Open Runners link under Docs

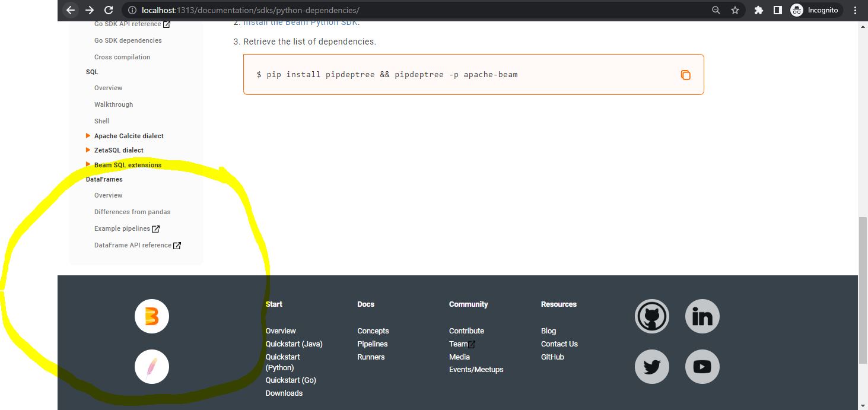[371, 357]
